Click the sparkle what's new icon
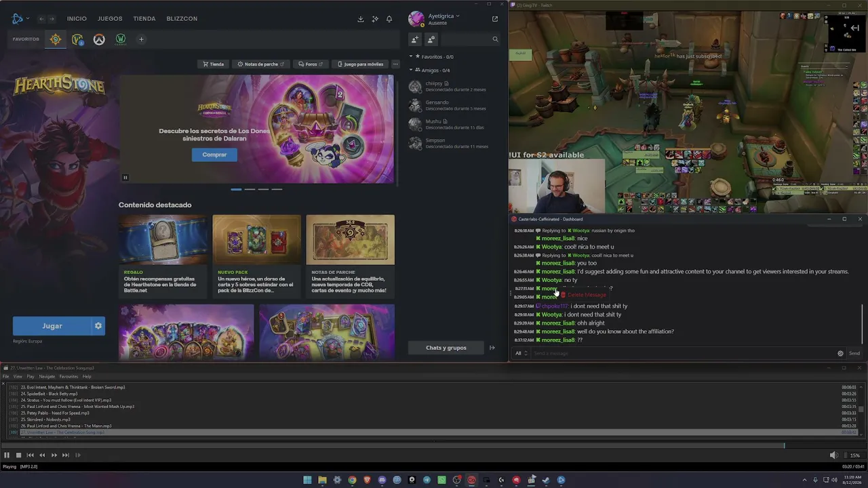 [x=375, y=19]
